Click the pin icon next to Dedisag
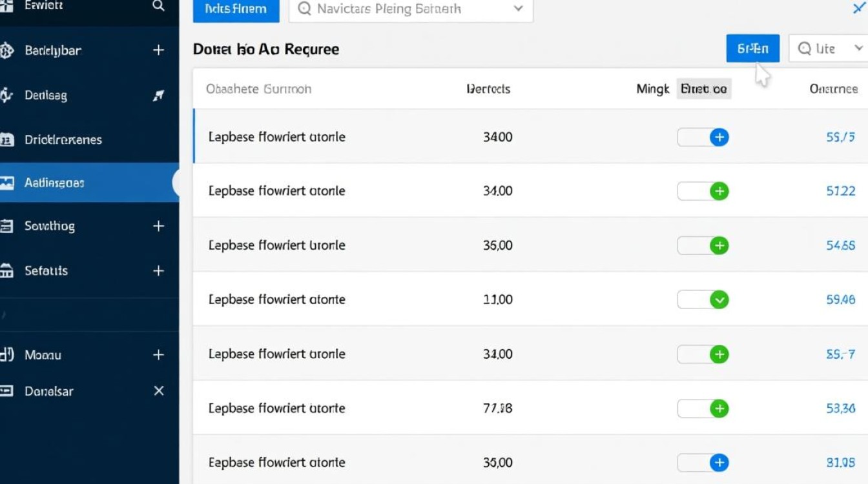Image resolution: width=868 pixels, height=484 pixels. click(158, 96)
